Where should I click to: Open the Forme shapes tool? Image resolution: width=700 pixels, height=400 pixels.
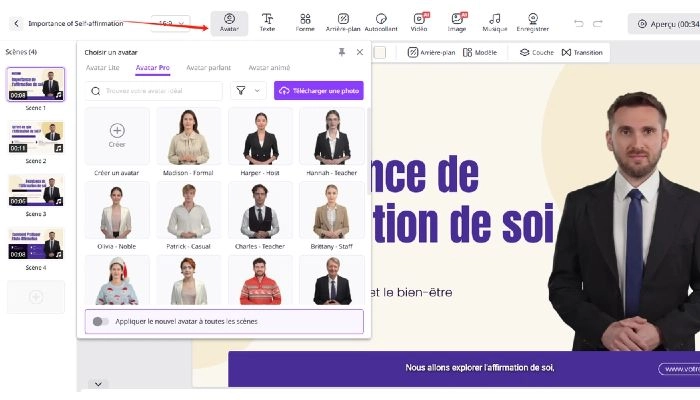click(x=305, y=23)
